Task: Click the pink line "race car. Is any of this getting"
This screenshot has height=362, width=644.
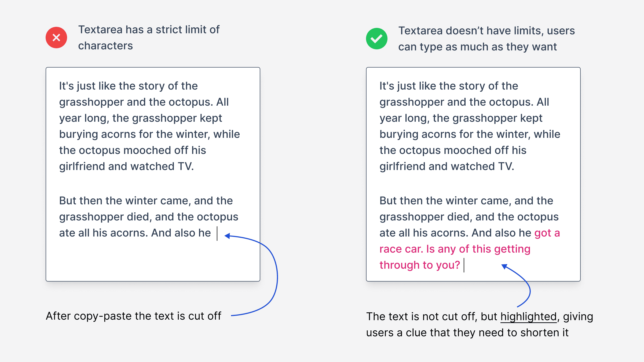Action: pyautogui.click(x=455, y=249)
